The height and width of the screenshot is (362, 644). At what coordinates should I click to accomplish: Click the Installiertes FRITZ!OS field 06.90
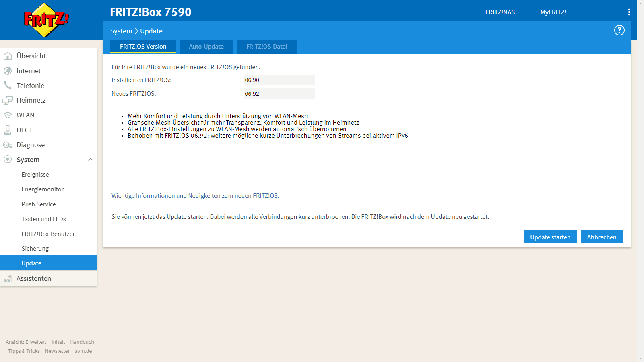click(279, 80)
